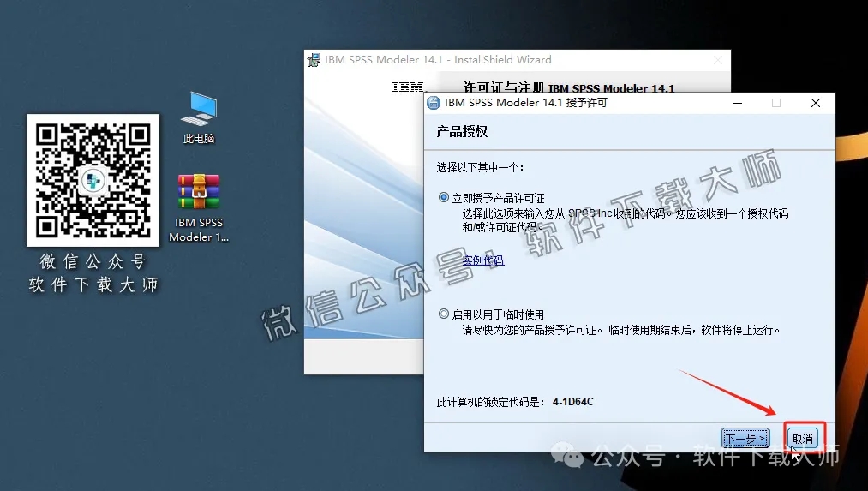
Task: Open the 实例代码 link
Action: tap(483, 260)
